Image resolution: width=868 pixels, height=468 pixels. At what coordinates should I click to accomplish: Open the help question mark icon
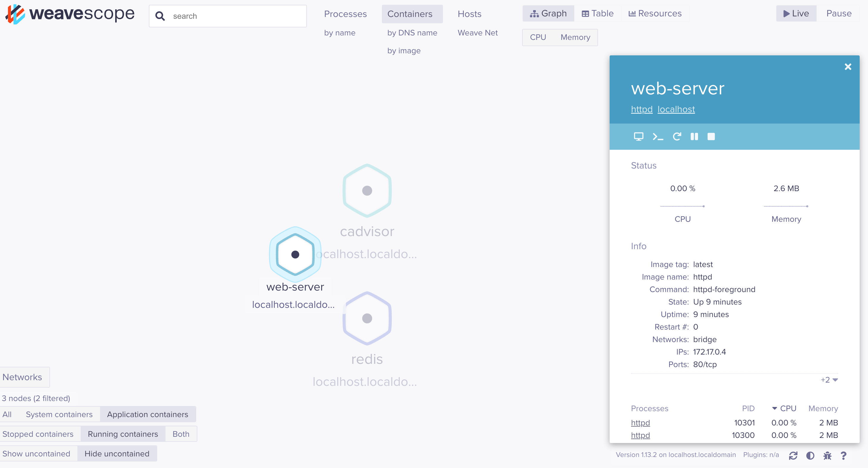coord(843,455)
